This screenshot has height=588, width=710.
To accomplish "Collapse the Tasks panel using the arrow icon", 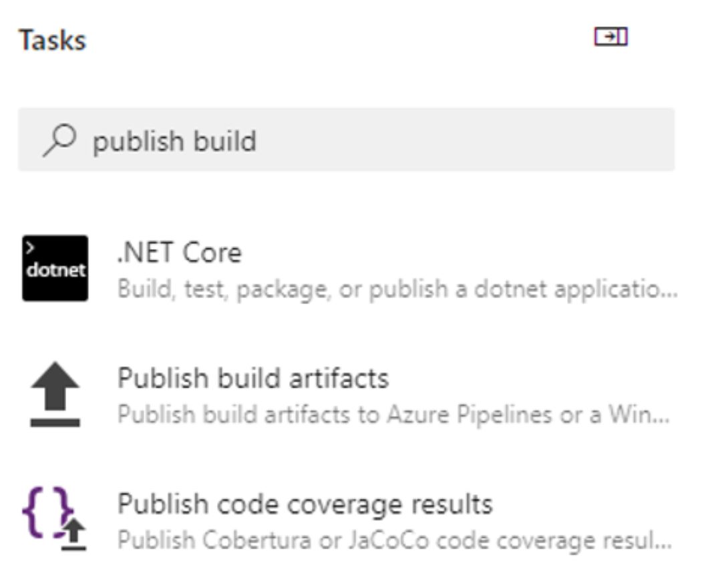I will (x=611, y=36).
